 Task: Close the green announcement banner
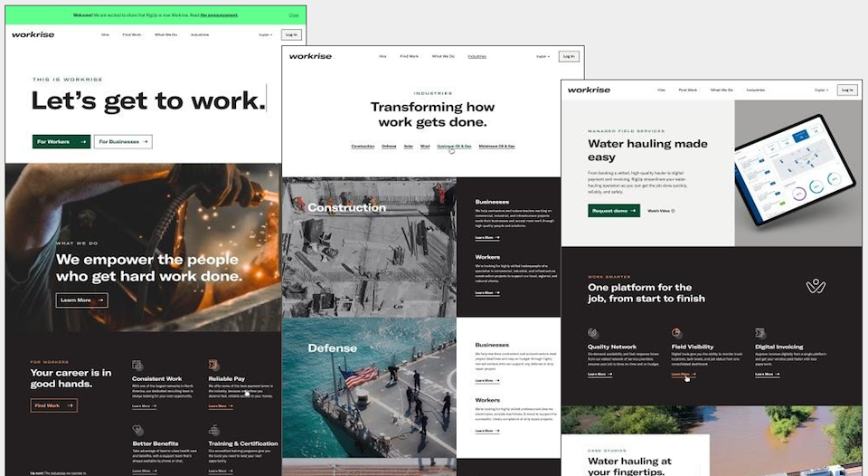coord(293,15)
